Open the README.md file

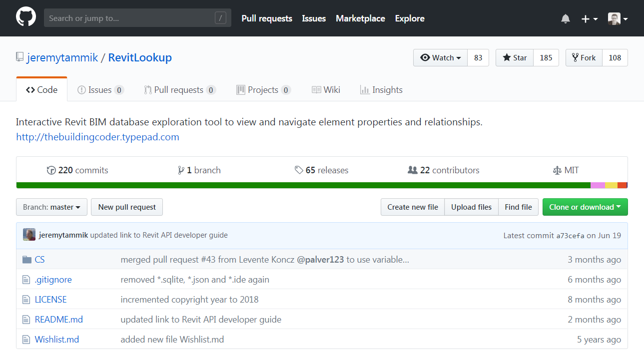click(59, 320)
